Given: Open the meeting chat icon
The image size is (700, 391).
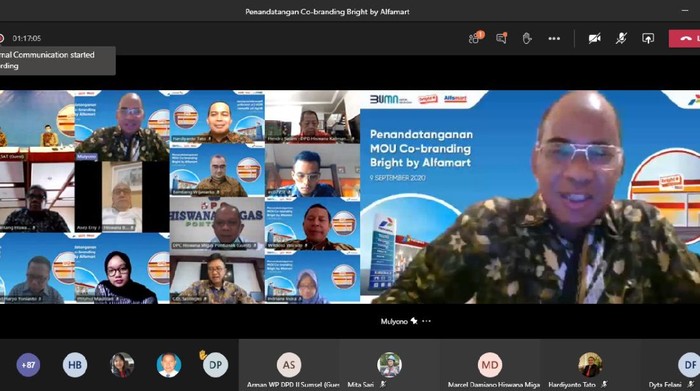Looking at the screenshot, I should [x=502, y=38].
